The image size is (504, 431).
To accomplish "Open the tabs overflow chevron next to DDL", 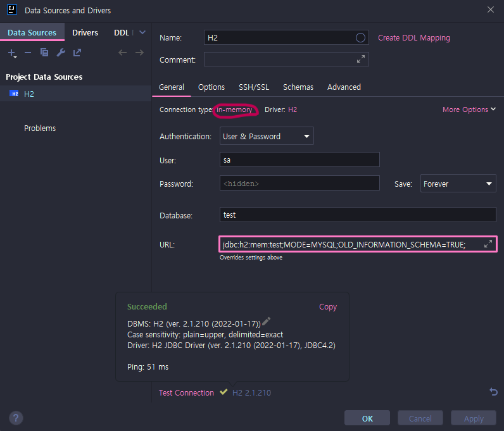I will click(142, 32).
